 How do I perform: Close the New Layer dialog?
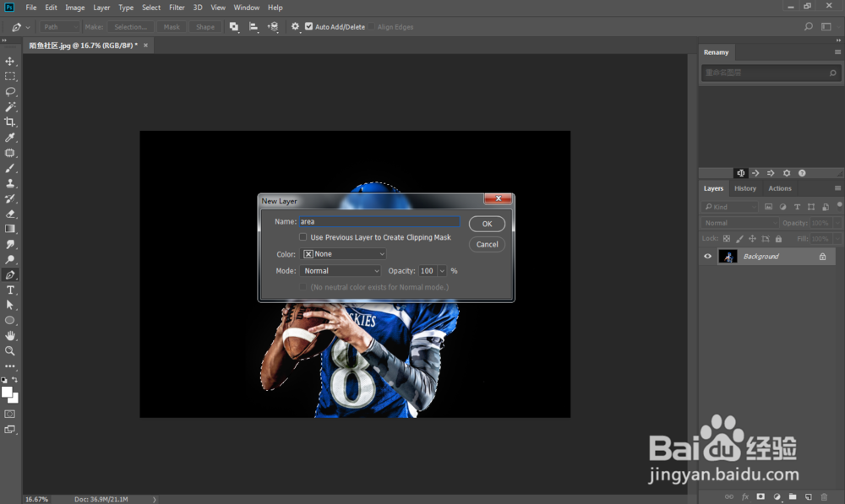coord(498,198)
